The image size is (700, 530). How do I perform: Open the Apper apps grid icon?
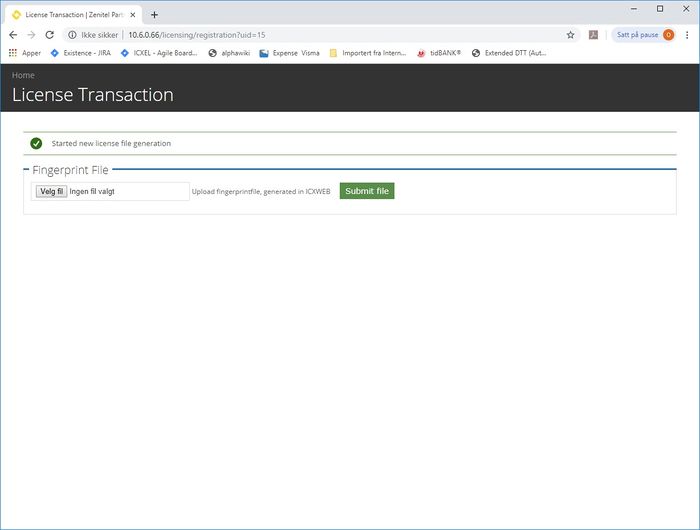13,53
